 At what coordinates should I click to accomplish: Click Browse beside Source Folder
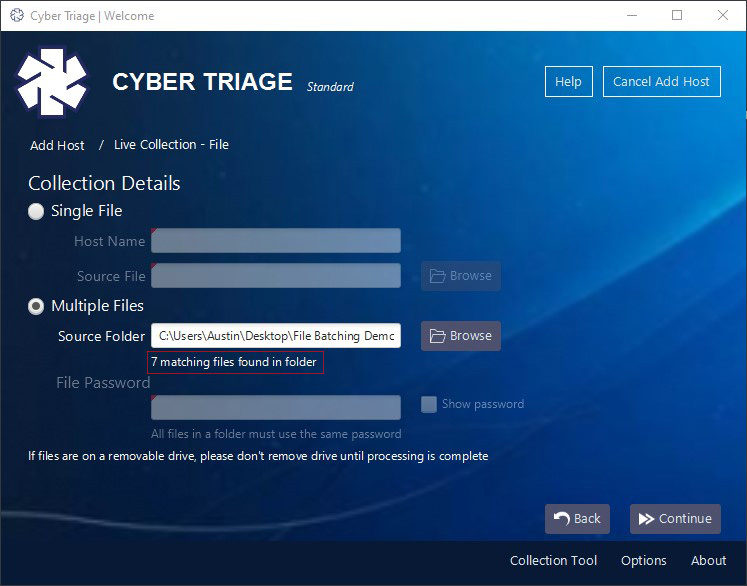click(461, 336)
